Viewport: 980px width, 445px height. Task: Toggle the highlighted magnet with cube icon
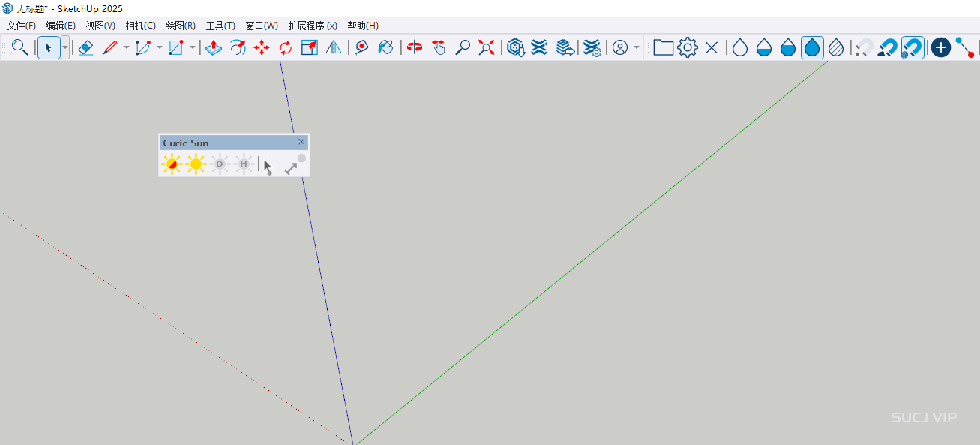pyautogui.click(x=913, y=47)
